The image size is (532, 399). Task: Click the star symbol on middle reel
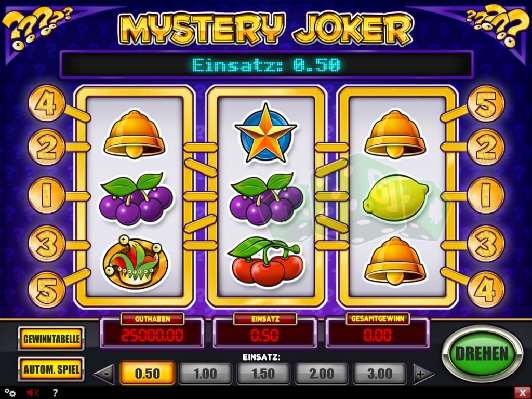point(265,133)
